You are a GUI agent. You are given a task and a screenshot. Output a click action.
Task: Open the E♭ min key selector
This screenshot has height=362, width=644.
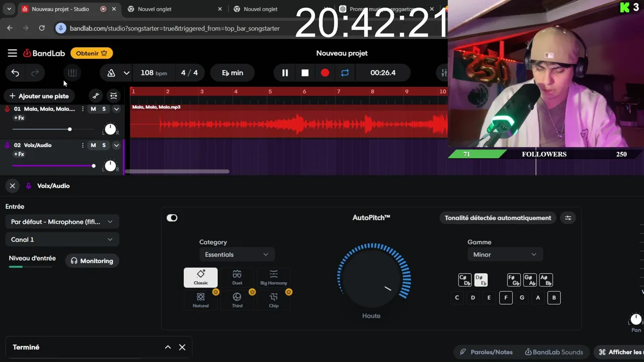[232, 73]
